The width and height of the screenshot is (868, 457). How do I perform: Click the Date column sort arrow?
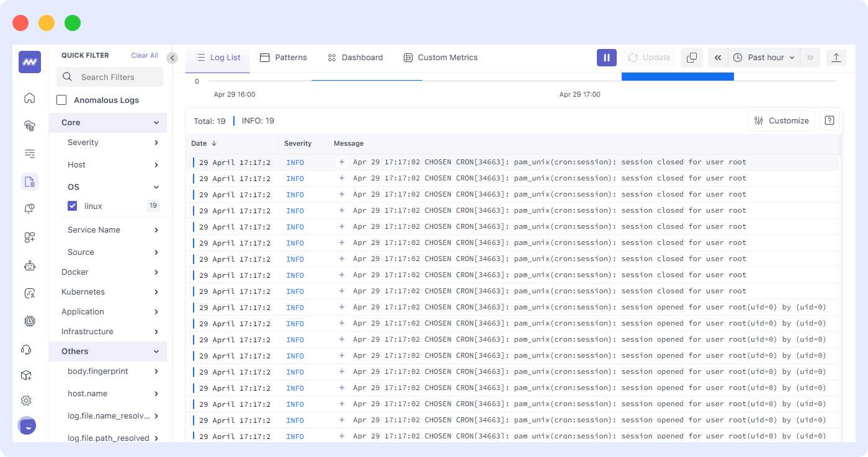214,143
